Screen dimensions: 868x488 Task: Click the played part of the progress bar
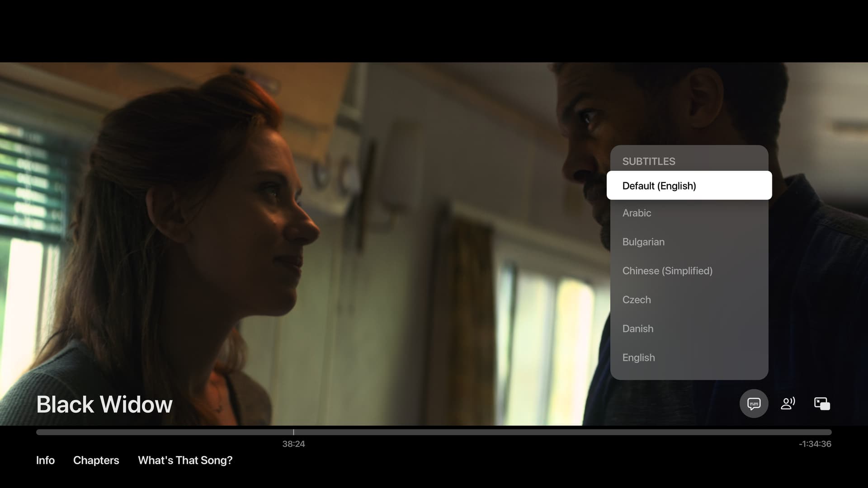point(163,432)
